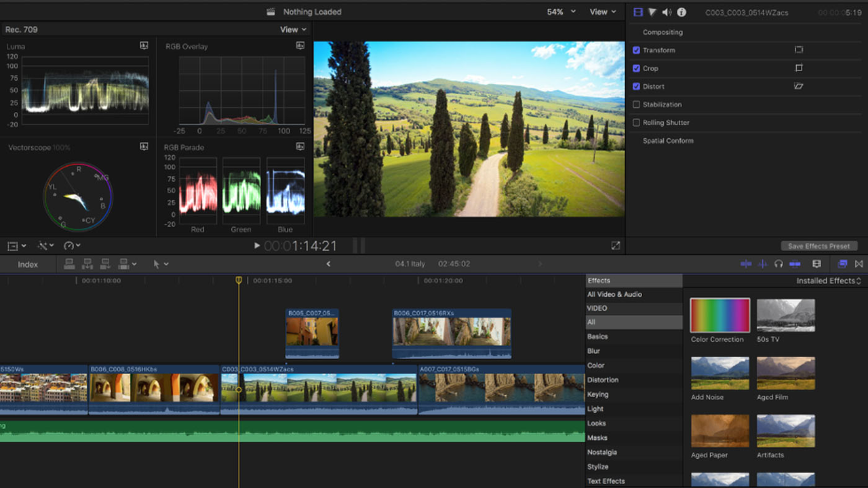This screenshot has width=868, height=488.
Task: Enable snapping with the magnet-like snapping icon
Action: point(795,264)
